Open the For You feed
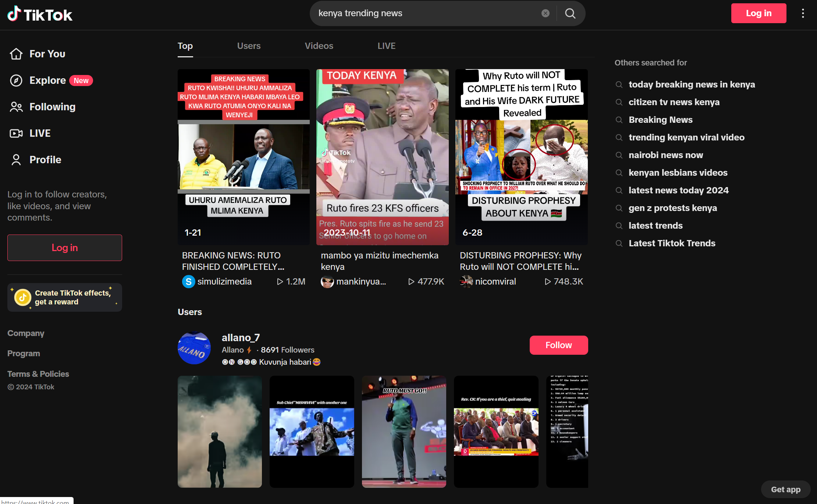Viewport: 817px width, 504px height. pyautogui.click(x=47, y=54)
